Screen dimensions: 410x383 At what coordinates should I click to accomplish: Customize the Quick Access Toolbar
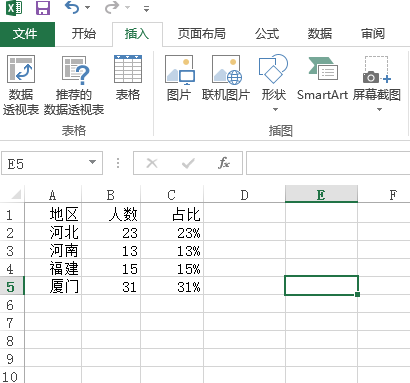click(x=146, y=9)
